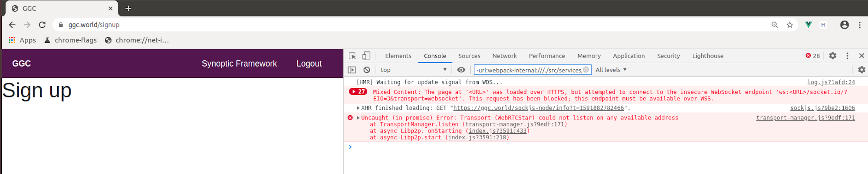Screen dimensions: 868x174
Task: Open the Chrome three-dot menu
Action: (860, 25)
